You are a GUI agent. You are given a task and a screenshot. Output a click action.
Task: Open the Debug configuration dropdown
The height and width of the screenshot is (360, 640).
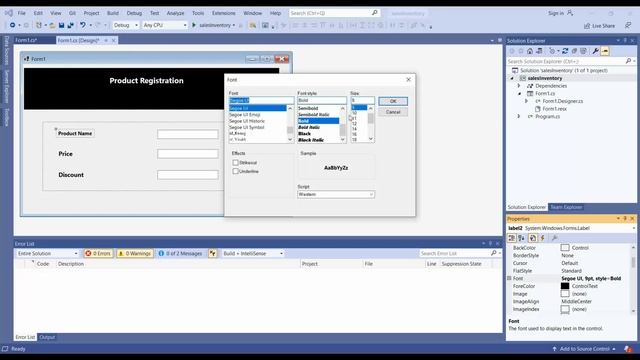click(x=126, y=25)
